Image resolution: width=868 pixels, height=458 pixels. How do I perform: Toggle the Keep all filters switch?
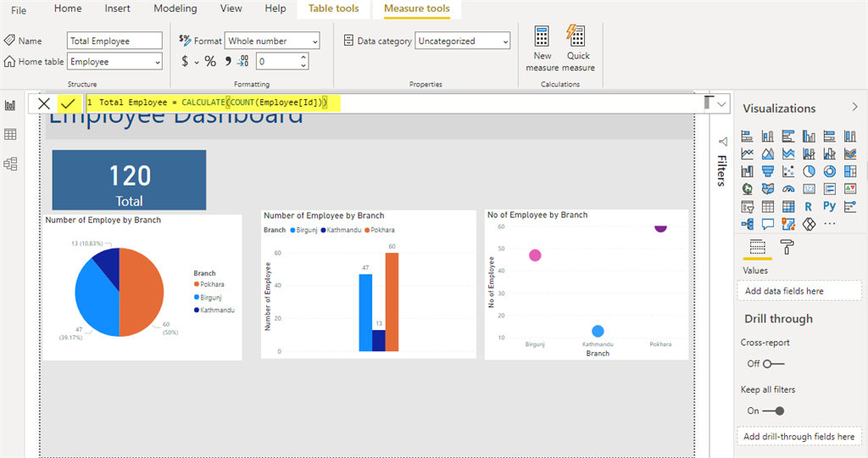coord(772,411)
